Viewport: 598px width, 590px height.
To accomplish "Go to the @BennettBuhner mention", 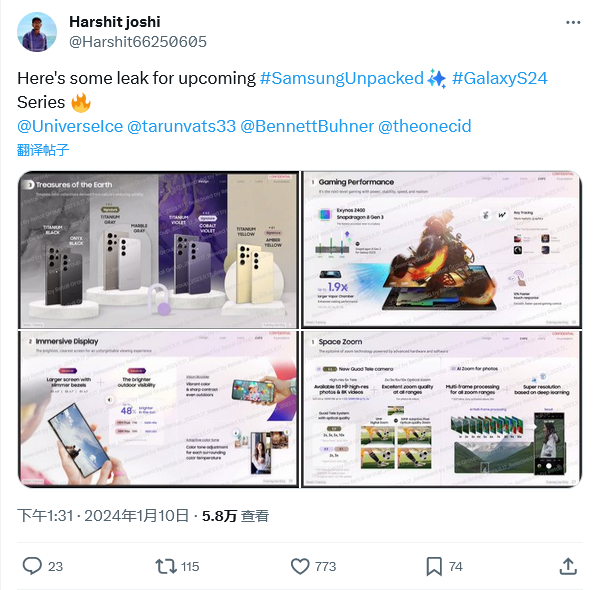I will coord(307,126).
